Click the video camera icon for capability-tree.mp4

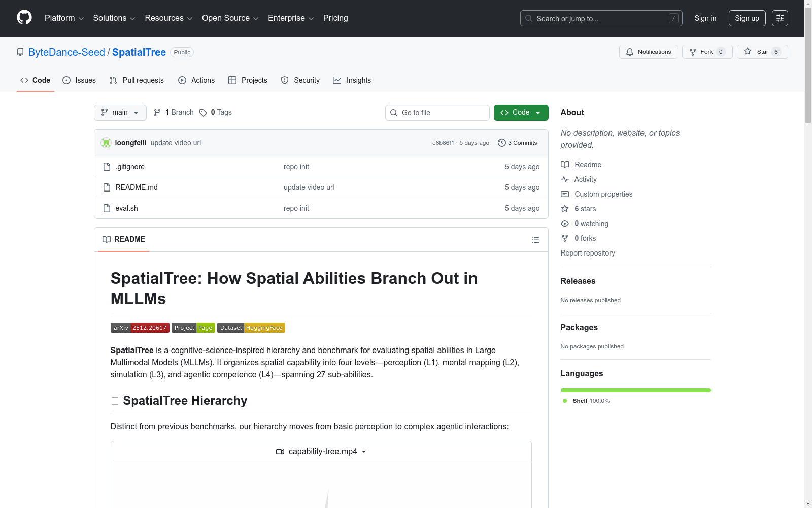tap(280, 452)
